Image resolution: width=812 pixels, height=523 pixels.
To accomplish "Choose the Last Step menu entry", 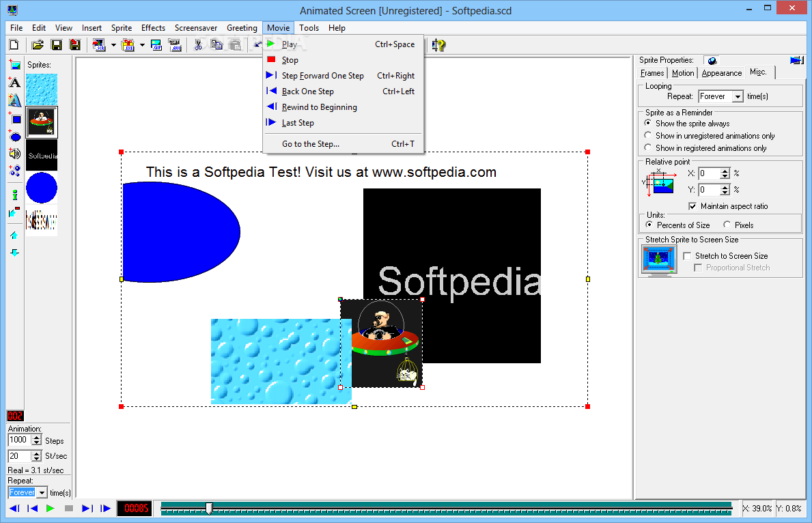I will pos(344,123).
